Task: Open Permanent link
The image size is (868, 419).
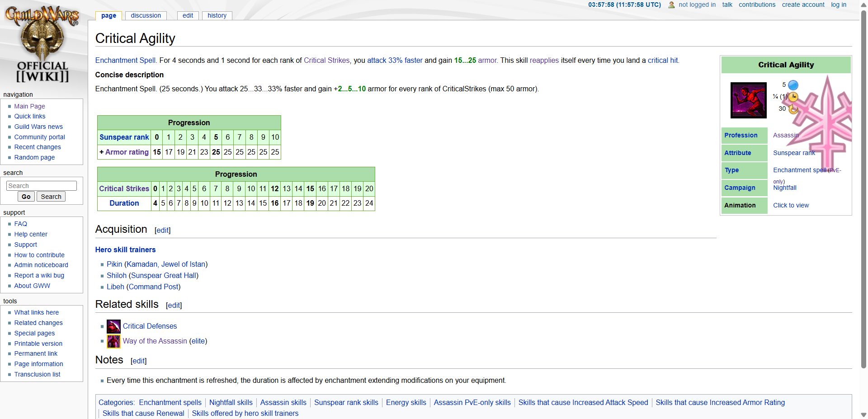Action: click(x=36, y=353)
